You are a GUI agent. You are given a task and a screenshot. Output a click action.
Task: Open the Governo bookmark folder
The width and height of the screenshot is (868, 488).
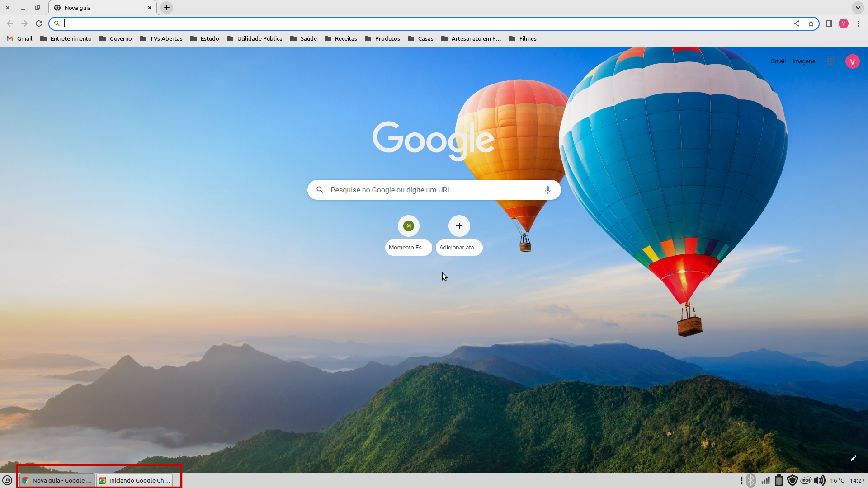[x=116, y=38]
